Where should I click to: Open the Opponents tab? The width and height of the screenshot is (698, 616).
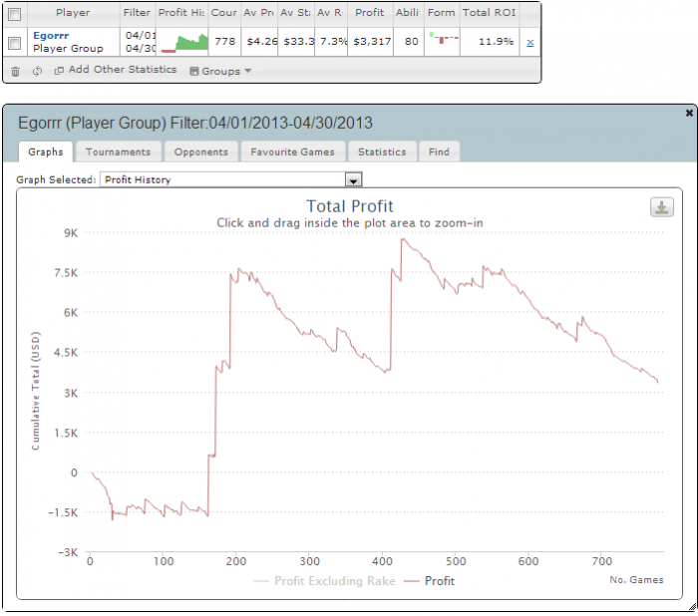tap(200, 152)
